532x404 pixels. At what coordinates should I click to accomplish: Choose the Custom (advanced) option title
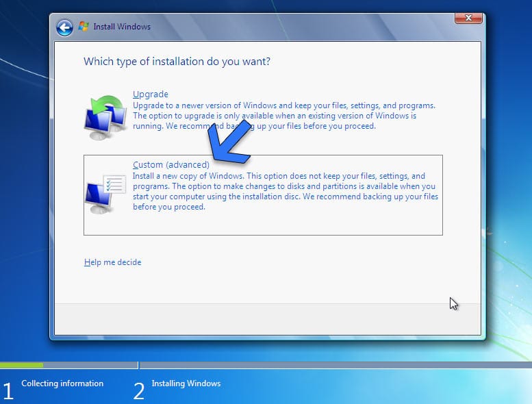click(x=170, y=165)
